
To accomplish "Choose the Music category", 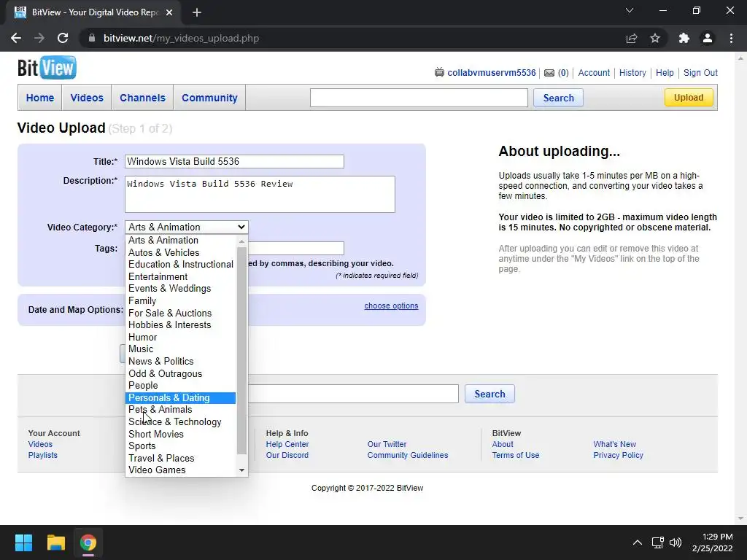I will [x=181, y=349].
